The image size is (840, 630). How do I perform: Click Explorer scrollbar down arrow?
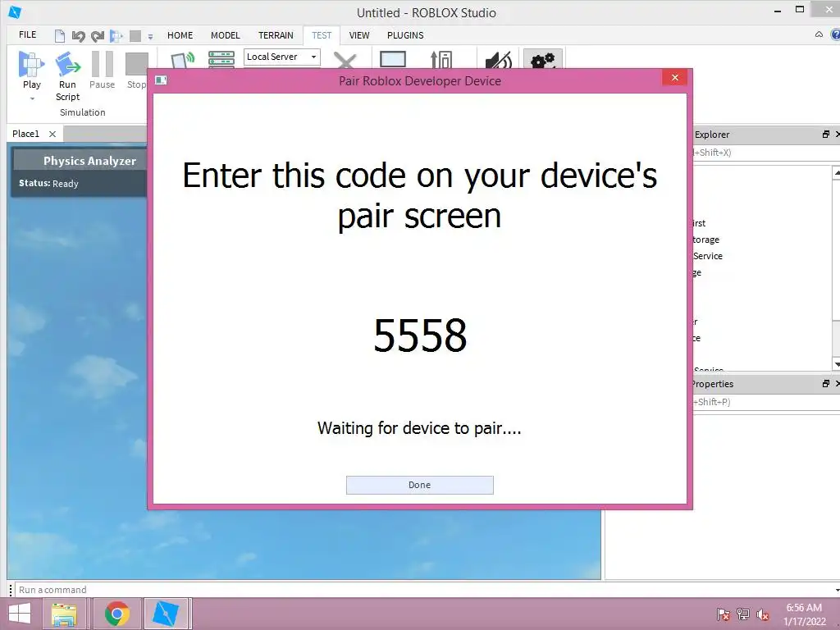tap(836, 364)
